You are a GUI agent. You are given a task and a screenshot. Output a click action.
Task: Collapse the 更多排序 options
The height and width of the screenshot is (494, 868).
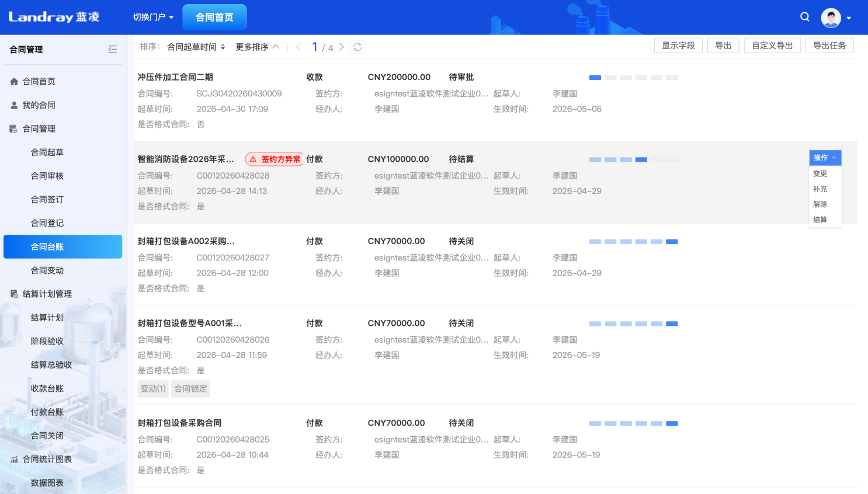(x=258, y=47)
